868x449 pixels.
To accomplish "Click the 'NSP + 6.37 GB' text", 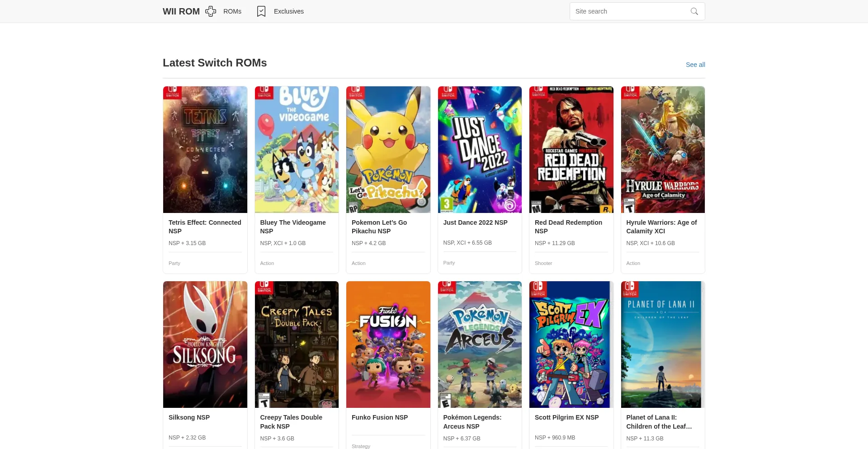I will (462, 439).
